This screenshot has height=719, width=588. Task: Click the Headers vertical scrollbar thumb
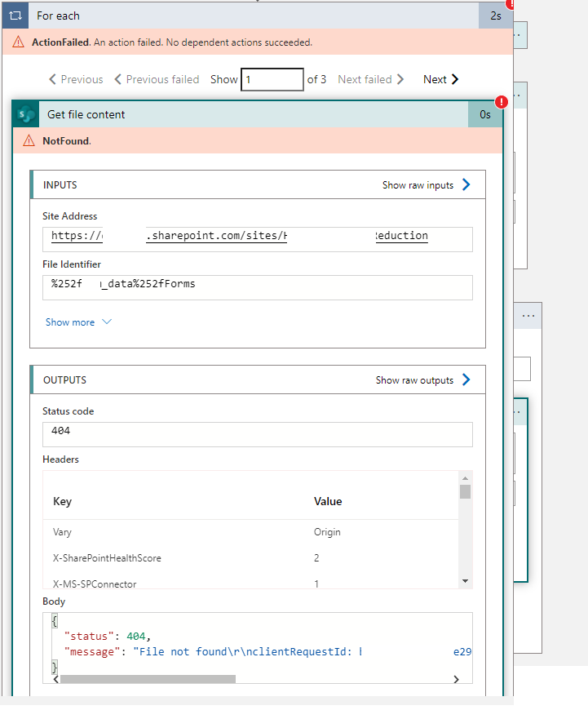465,491
